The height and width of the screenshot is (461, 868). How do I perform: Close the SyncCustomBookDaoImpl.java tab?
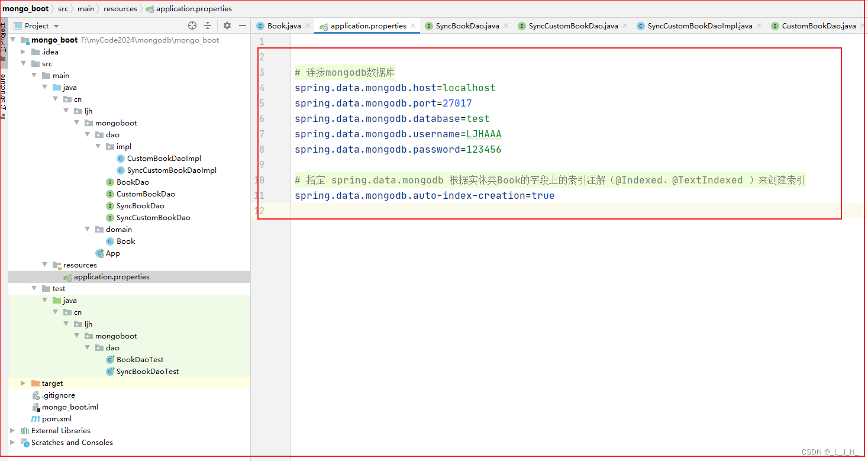(x=759, y=25)
